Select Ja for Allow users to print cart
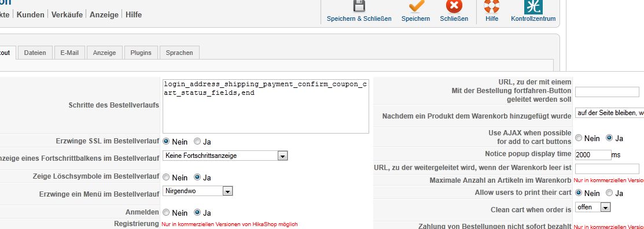Image resolution: width=644 pixels, height=229 pixels. click(609, 193)
